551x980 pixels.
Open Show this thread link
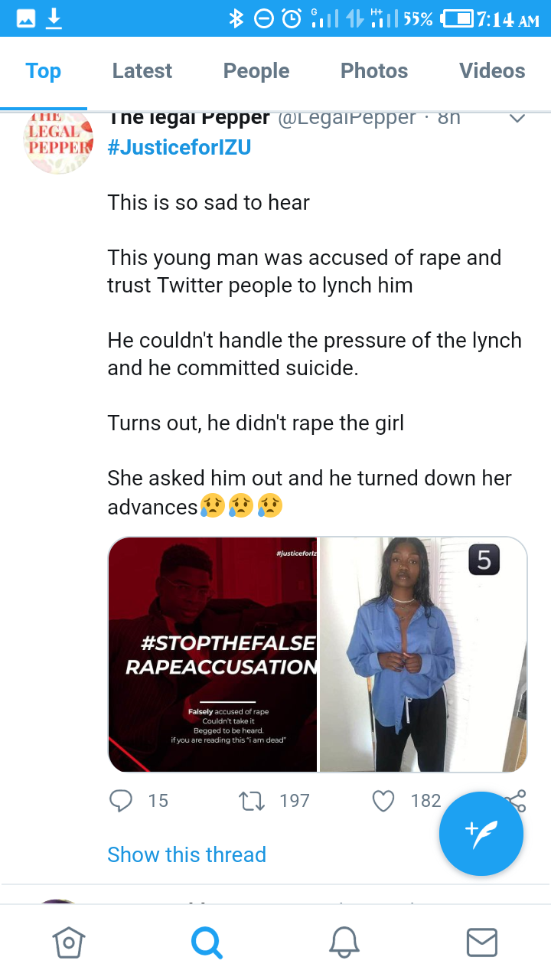tap(187, 854)
